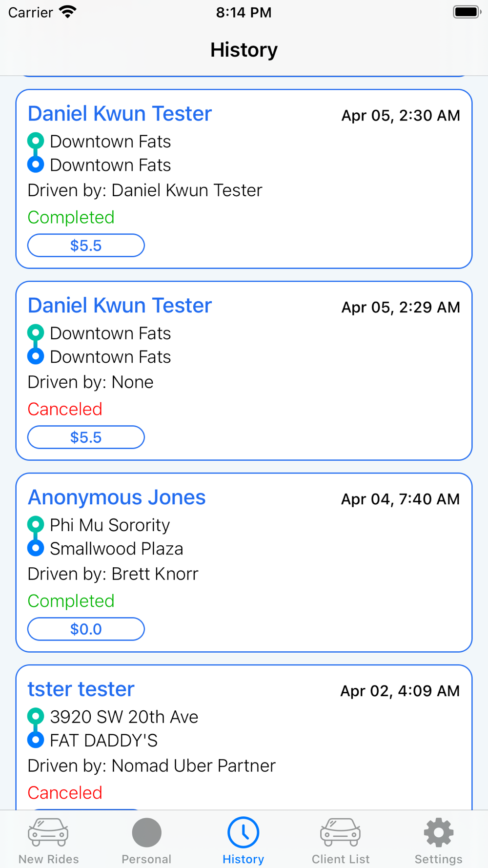Open the Anonymous Jones rider name
The height and width of the screenshot is (868, 488).
click(x=117, y=497)
